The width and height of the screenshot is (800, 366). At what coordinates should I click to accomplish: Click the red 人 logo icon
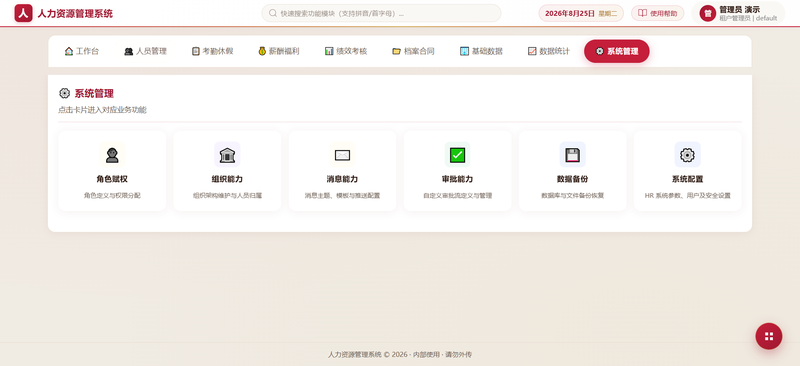[x=23, y=13]
